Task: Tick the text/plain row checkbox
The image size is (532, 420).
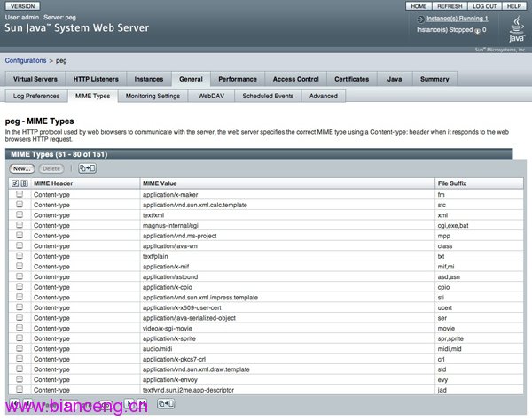Action: click(20, 255)
